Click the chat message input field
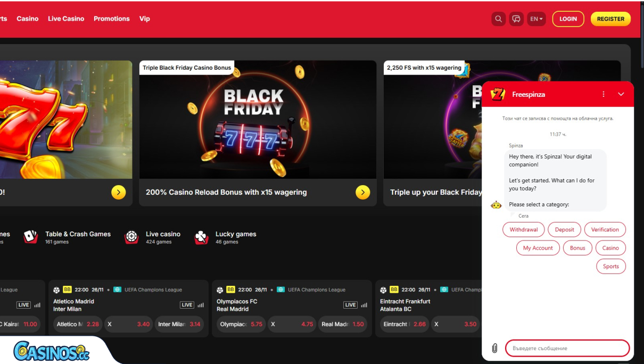Image resolution: width=644 pixels, height=364 pixels. [567, 348]
